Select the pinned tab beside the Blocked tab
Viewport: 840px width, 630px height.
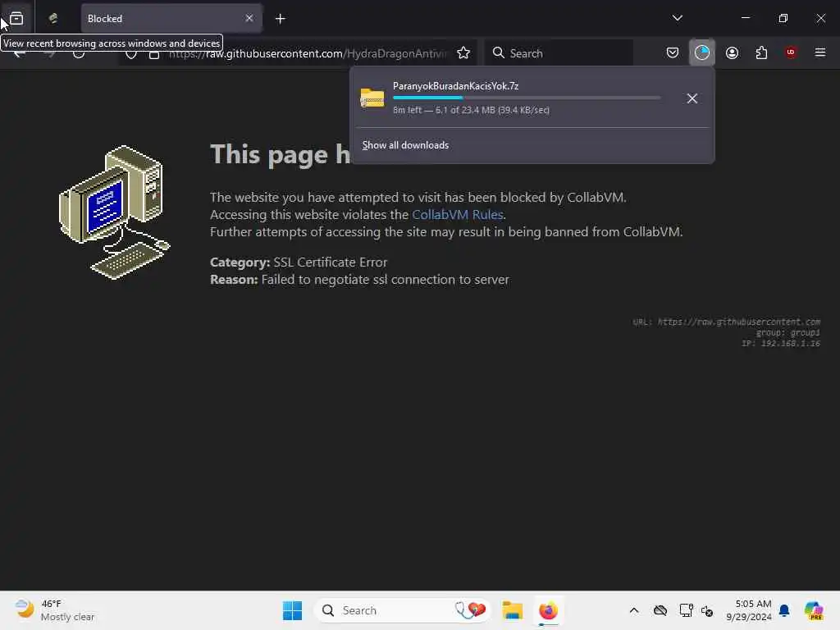pyautogui.click(x=53, y=19)
